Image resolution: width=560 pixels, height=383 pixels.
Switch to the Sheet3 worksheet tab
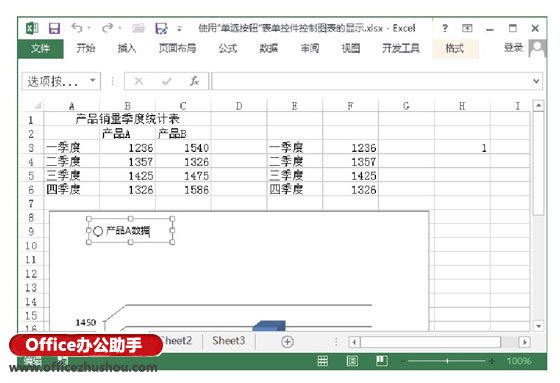[x=229, y=341]
